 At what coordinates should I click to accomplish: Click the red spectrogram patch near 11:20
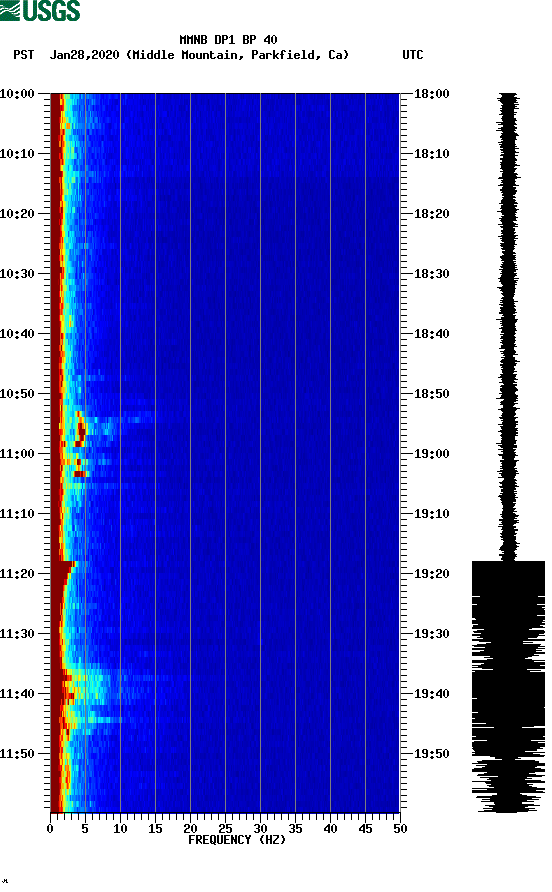coord(61,577)
